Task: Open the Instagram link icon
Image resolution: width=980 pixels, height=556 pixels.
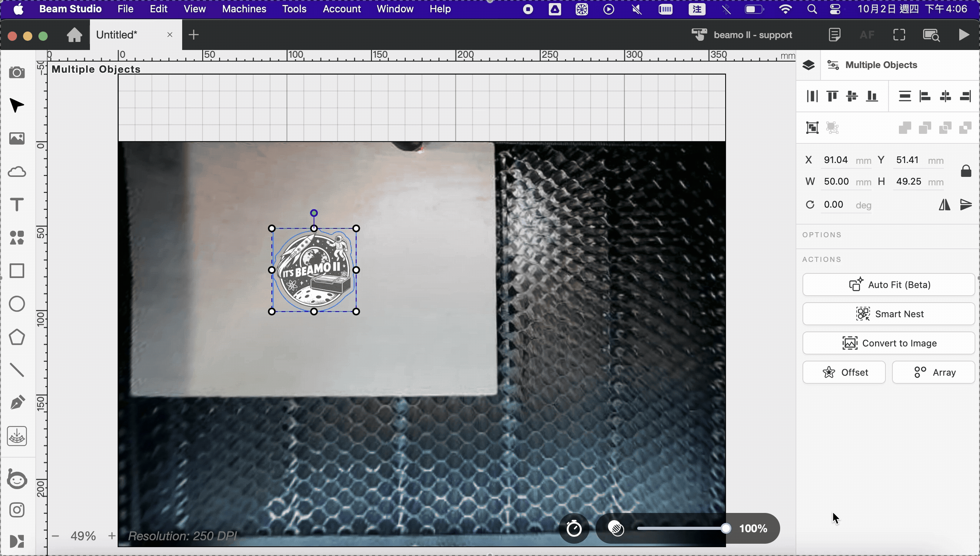Action: pos(17,510)
